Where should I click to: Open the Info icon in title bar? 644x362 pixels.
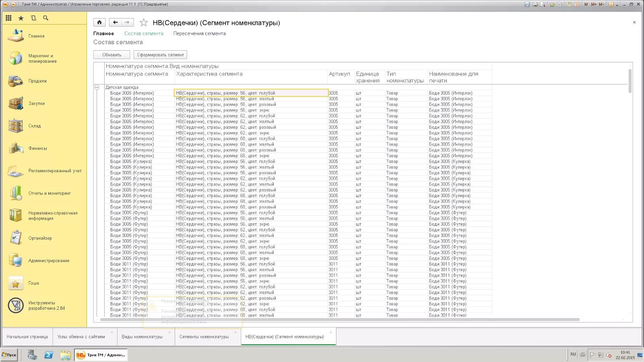pyautogui.click(x=611, y=4)
